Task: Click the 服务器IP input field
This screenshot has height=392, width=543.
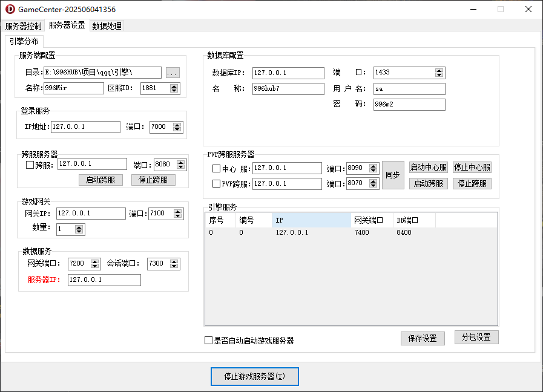Action: click(x=104, y=280)
